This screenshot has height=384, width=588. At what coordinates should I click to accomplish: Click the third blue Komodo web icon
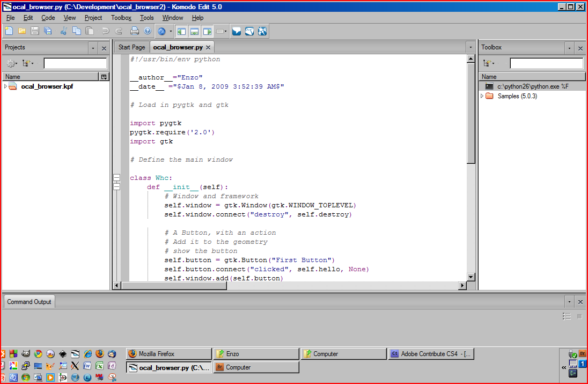262,31
